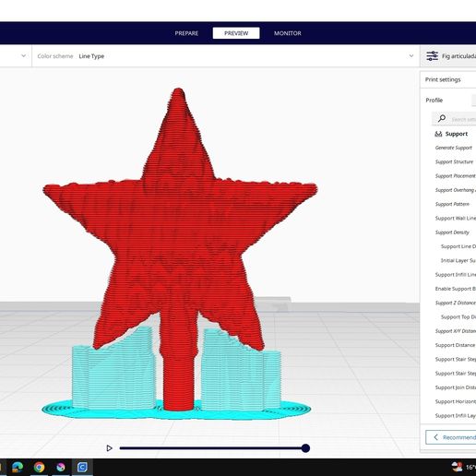Click the Profile label
The image size is (476, 476).
[x=434, y=101]
